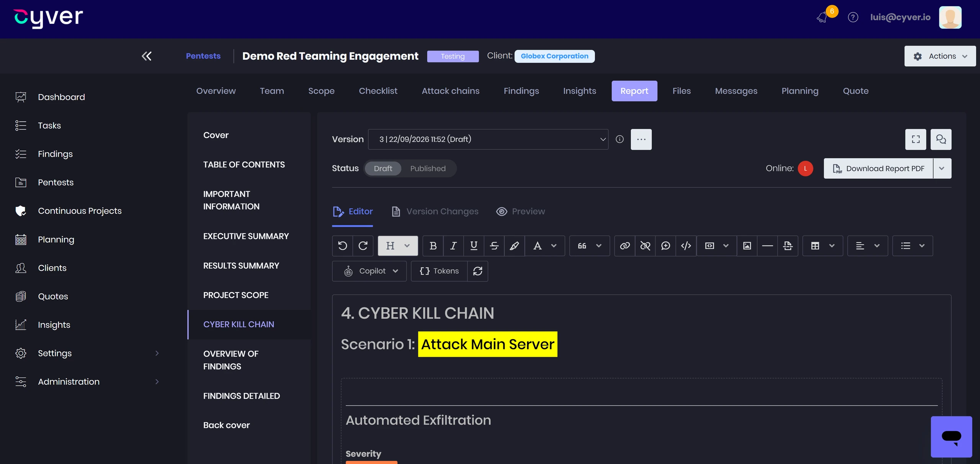Open the Download Report PDF options arrow
Screen dimensions: 980x464
(x=942, y=168)
